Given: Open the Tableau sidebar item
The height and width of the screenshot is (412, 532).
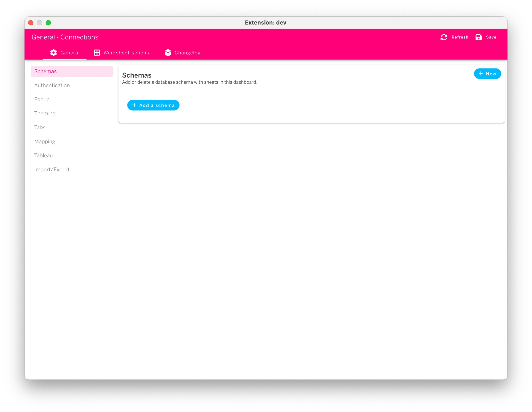Looking at the screenshot, I should pos(43,155).
